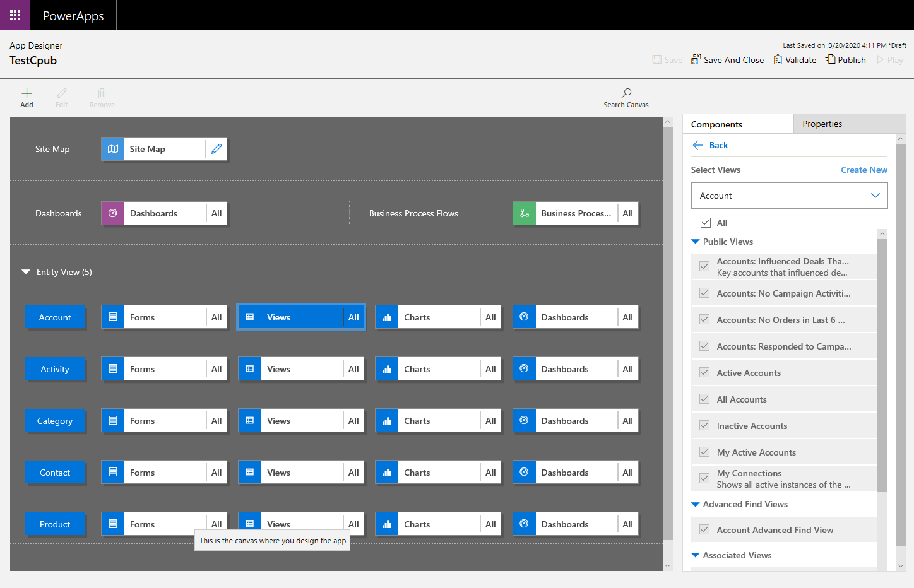Viewport: 914px width, 588px height.
Task: Click the Category row Views icon
Action: (x=250, y=421)
